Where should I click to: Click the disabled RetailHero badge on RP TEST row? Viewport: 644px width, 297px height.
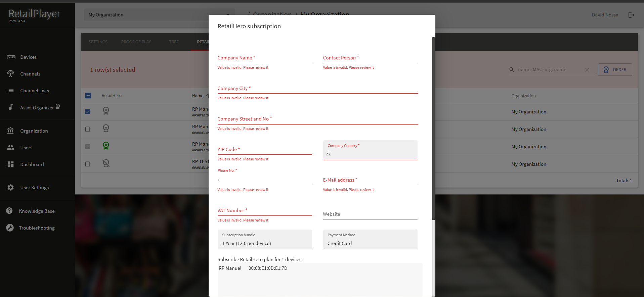(106, 163)
